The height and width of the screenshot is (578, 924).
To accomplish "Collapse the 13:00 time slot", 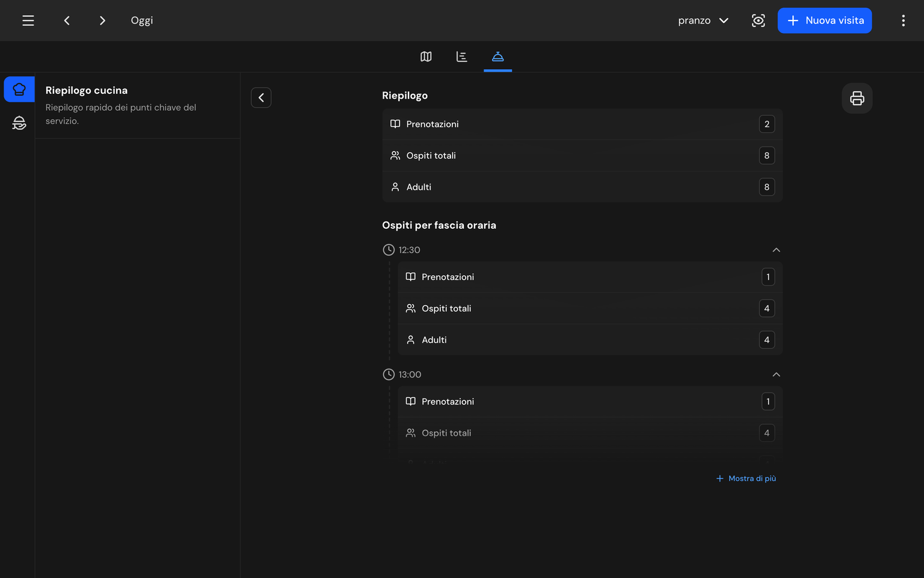I will click(776, 374).
